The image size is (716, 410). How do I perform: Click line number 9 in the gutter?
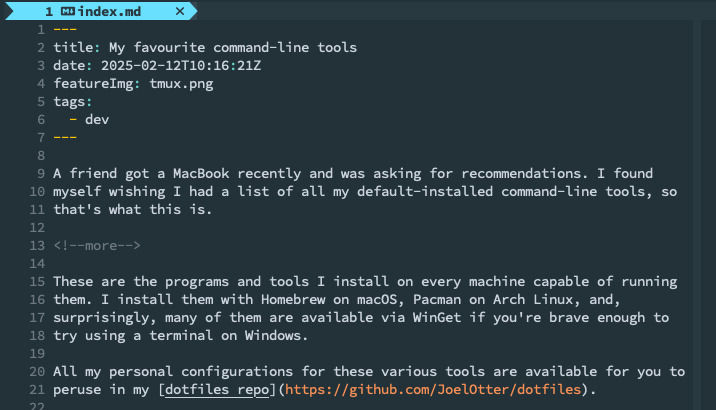(x=41, y=173)
